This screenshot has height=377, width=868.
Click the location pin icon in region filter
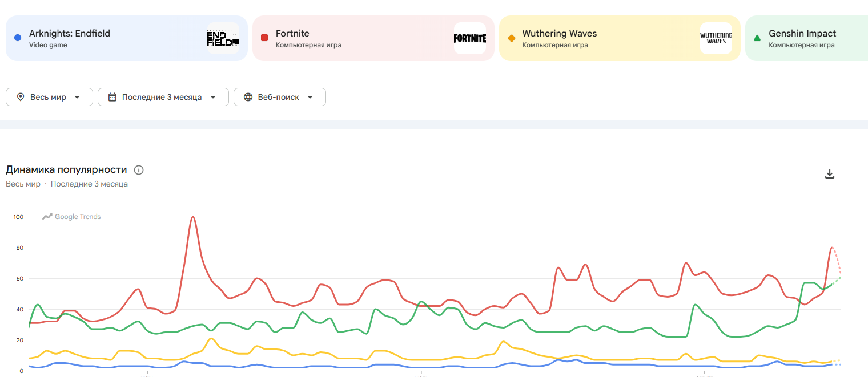pos(20,97)
